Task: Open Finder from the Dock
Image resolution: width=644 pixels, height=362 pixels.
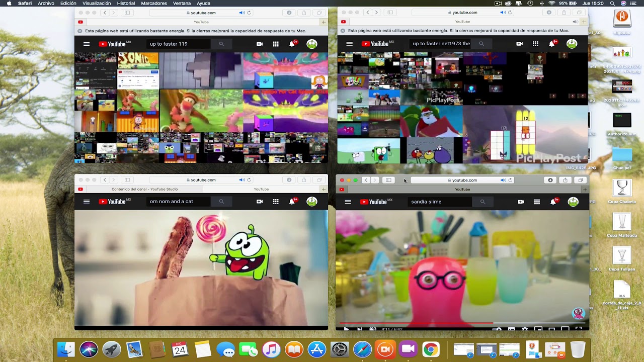Action: (x=66, y=349)
